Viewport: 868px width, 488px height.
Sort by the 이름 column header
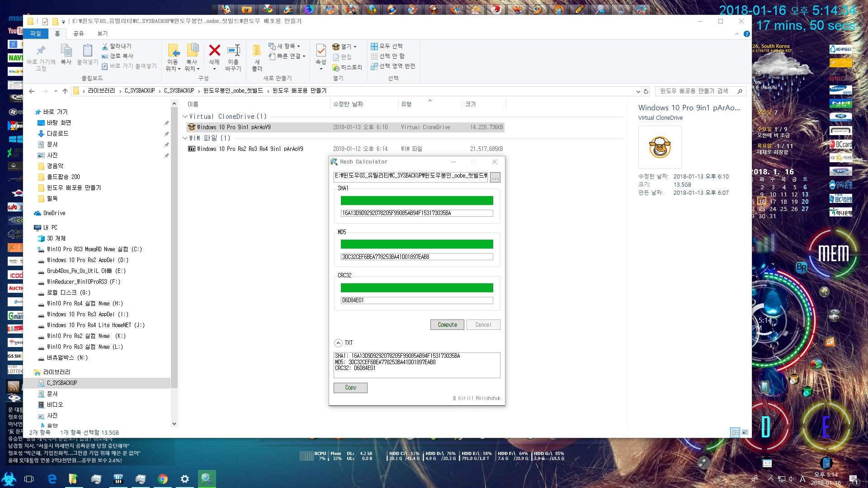(193, 104)
